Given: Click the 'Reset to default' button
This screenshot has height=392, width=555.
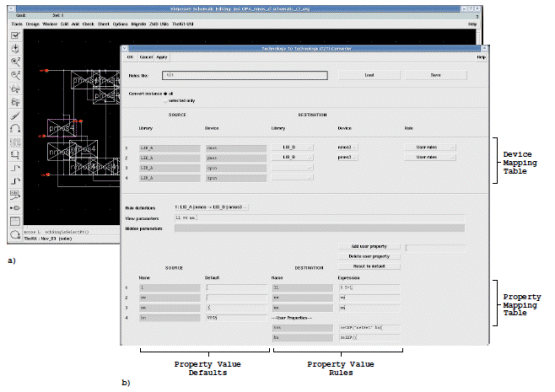Looking at the screenshot, I should click(x=370, y=266).
